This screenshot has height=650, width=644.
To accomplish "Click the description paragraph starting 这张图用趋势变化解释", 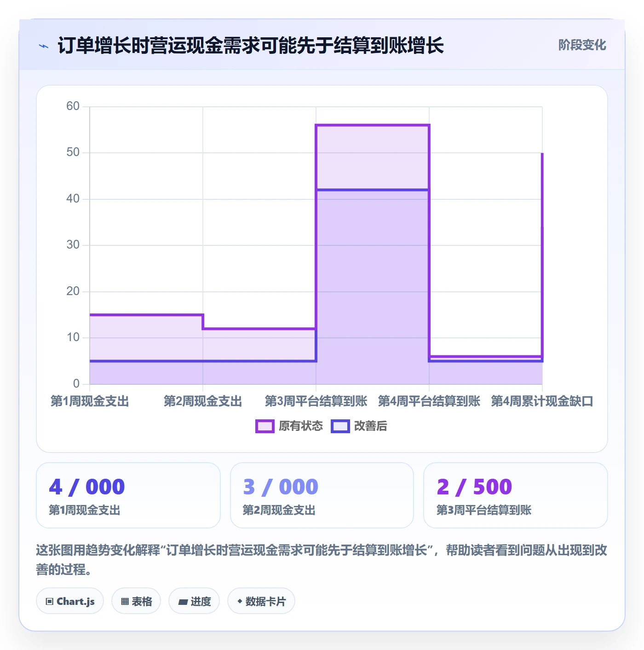I will pos(322,560).
